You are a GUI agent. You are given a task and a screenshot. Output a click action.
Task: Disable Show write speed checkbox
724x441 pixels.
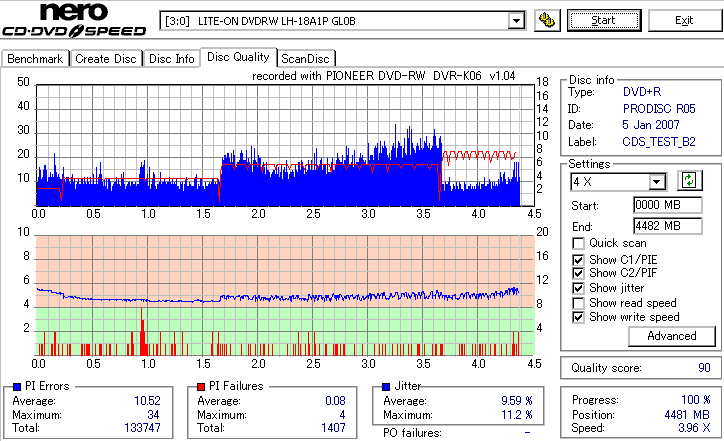(578, 317)
